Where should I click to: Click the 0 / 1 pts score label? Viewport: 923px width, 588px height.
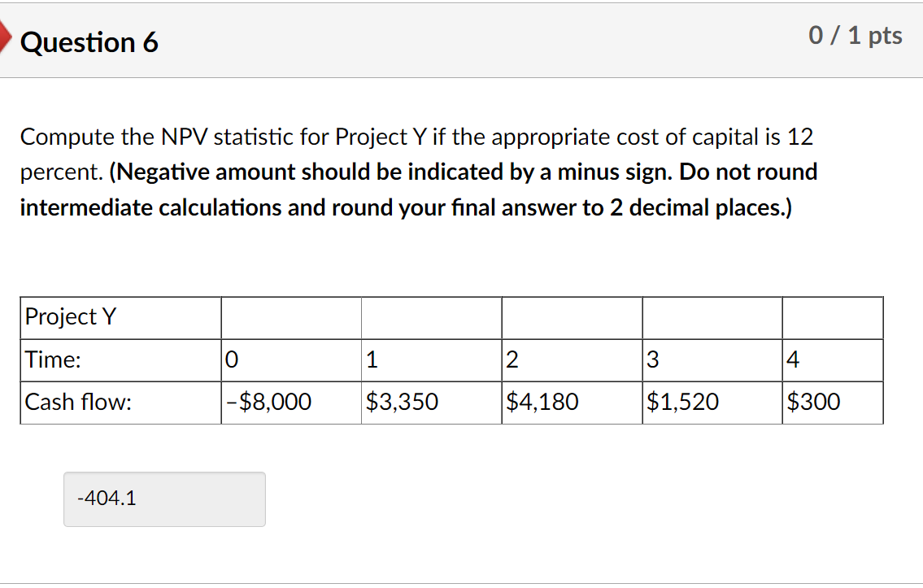855,35
